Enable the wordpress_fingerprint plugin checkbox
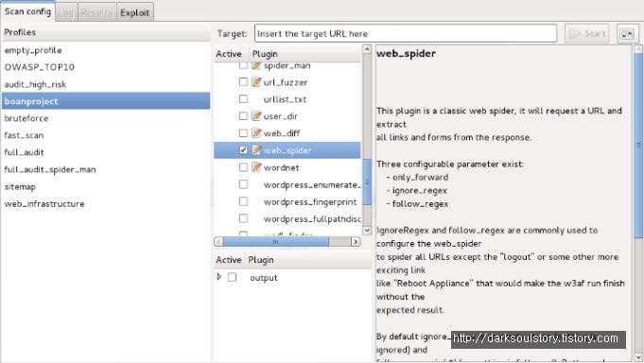The height and width of the screenshot is (363, 644). [243, 201]
